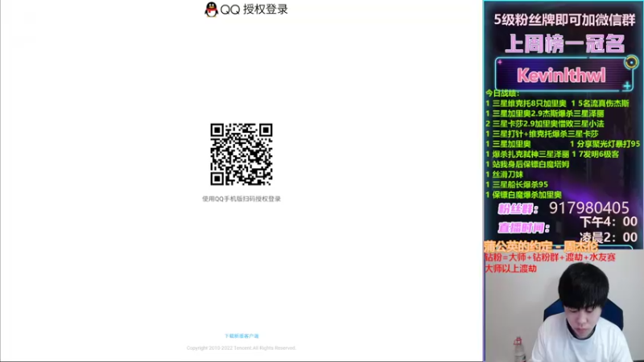This screenshot has width=644, height=362.
Task: Click the '上周榜一冠名' heading
Action: pyautogui.click(x=564, y=43)
